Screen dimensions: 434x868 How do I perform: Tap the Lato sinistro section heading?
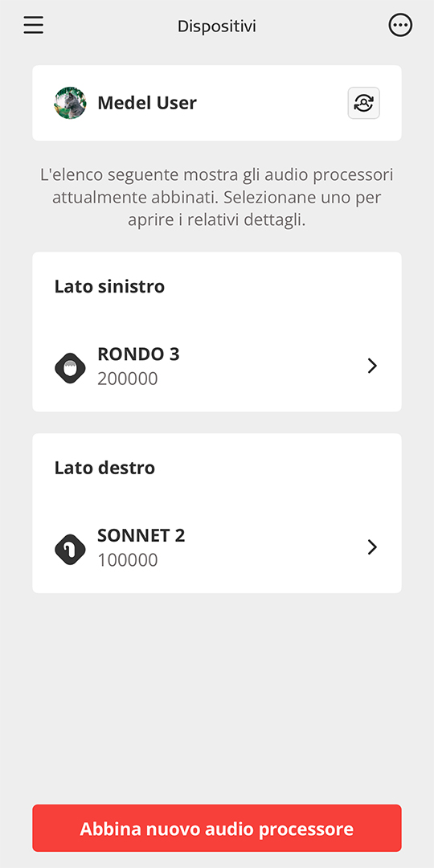[x=109, y=287]
